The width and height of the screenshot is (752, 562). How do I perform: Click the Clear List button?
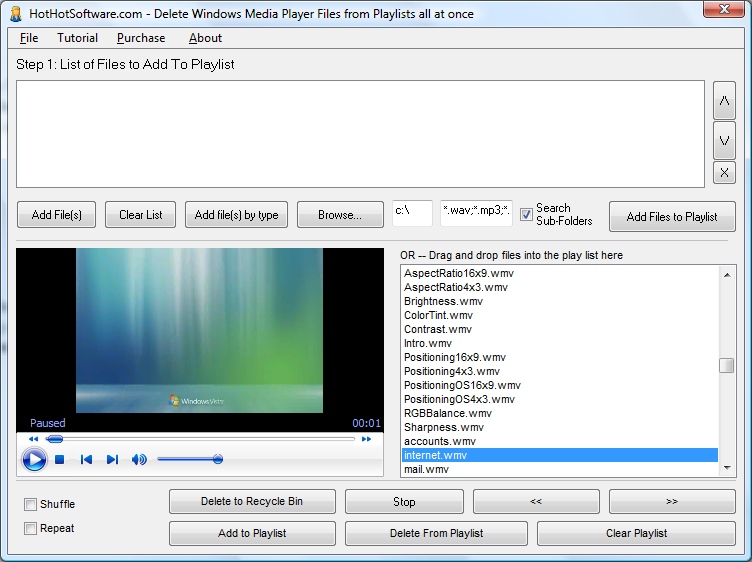(x=141, y=214)
